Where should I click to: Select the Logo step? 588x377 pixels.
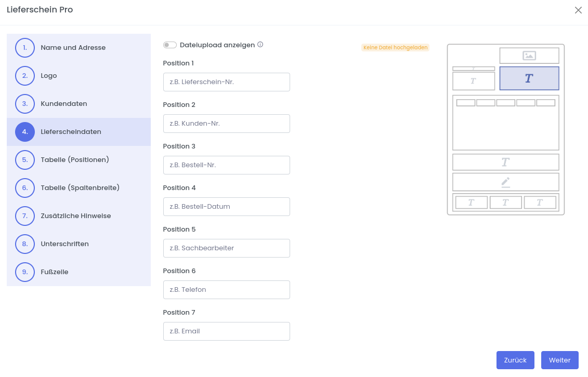click(49, 76)
